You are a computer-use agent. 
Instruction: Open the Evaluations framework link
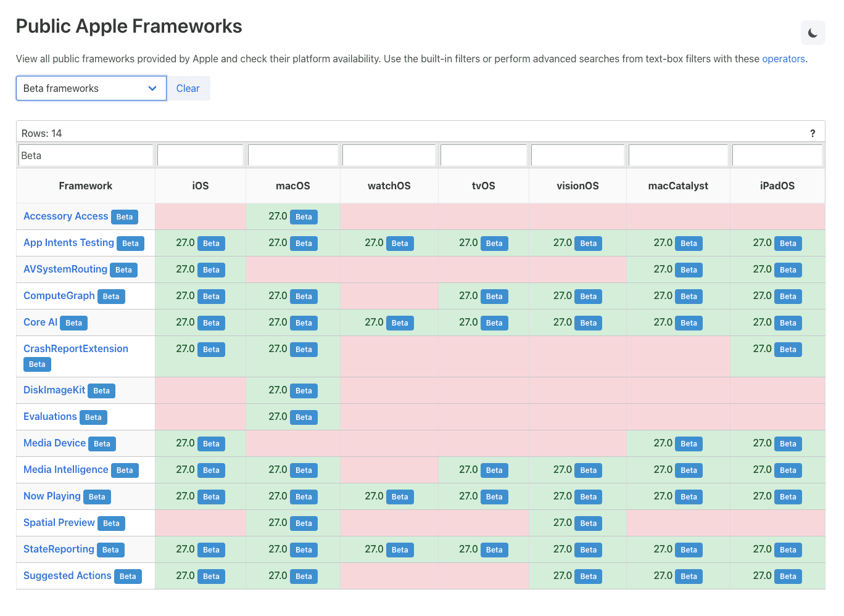50,416
